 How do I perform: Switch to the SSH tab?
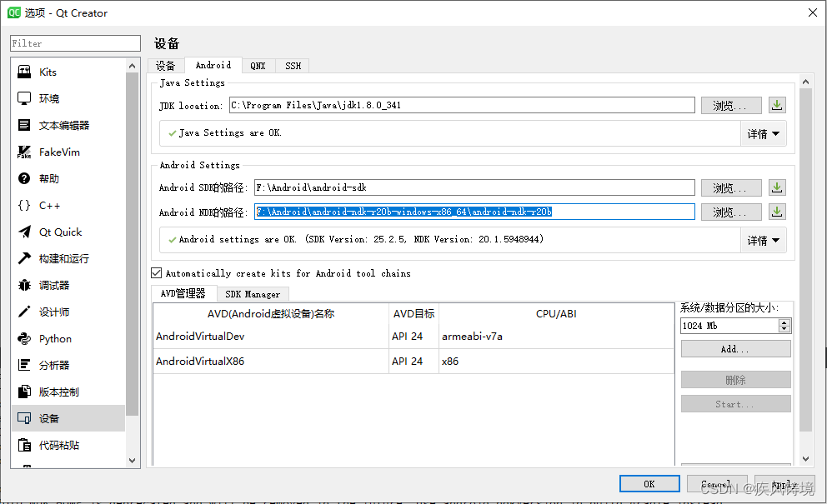[293, 65]
